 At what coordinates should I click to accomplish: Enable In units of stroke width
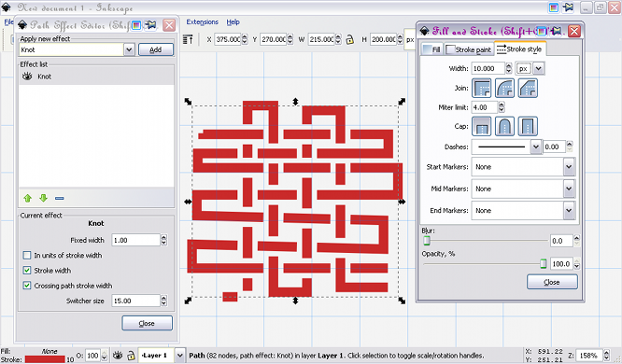click(27, 255)
